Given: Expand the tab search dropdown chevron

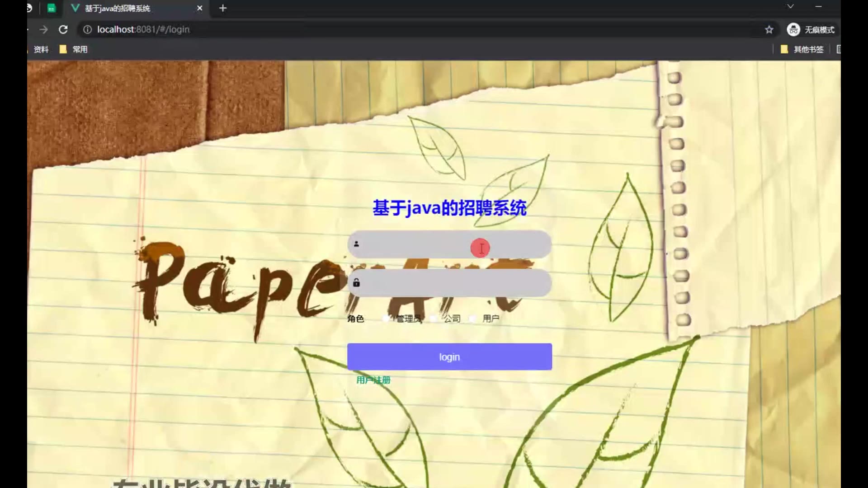Looking at the screenshot, I should click(x=790, y=6).
